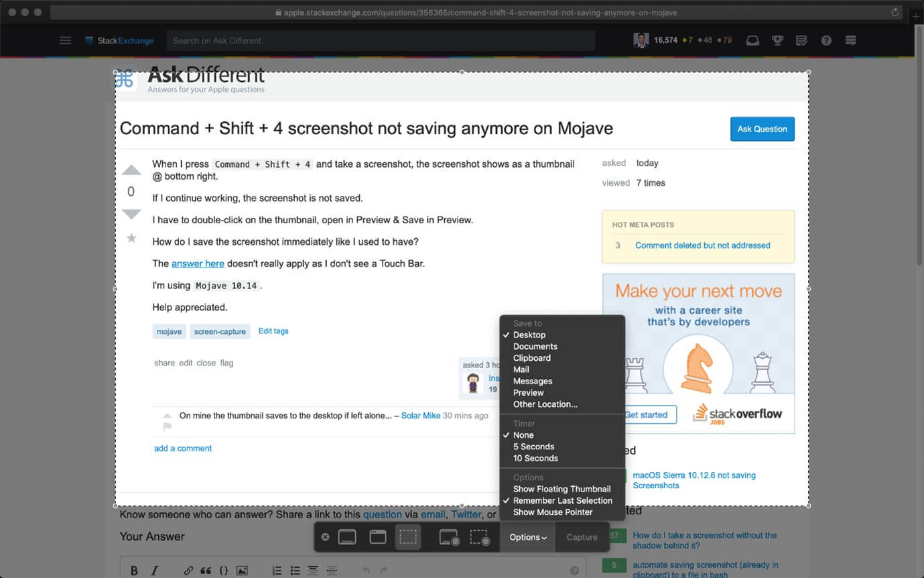
Task: Click the edit link under question
Action: [x=186, y=363]
